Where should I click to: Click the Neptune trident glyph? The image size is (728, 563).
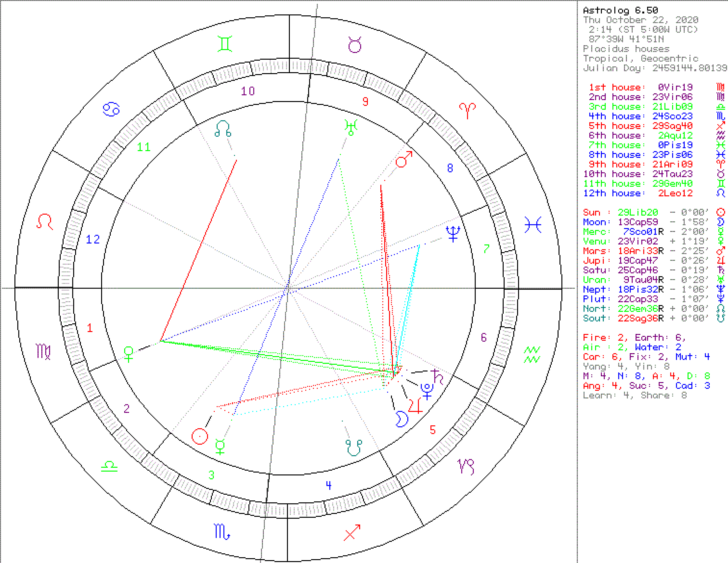453,234
